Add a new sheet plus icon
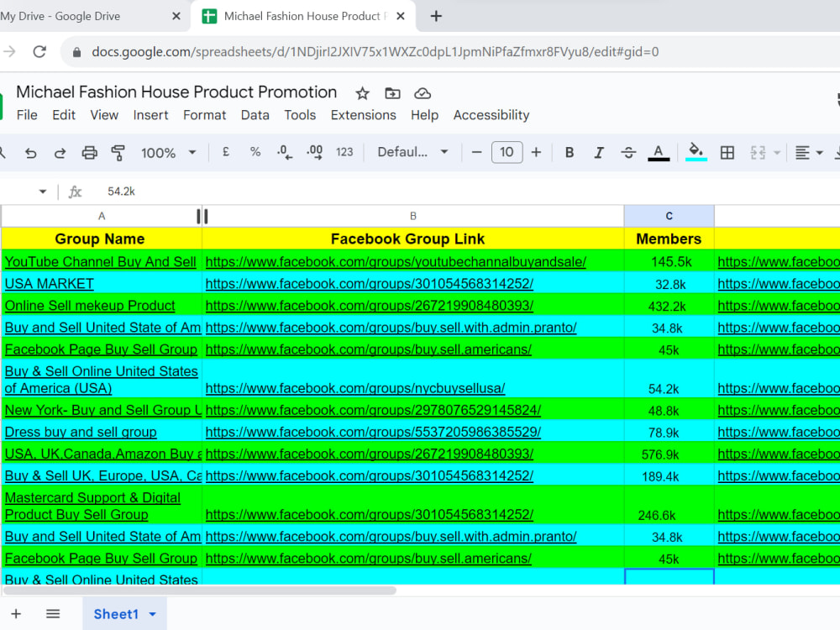The height and width of the screenshot is (630, 840). click(16, 614)
